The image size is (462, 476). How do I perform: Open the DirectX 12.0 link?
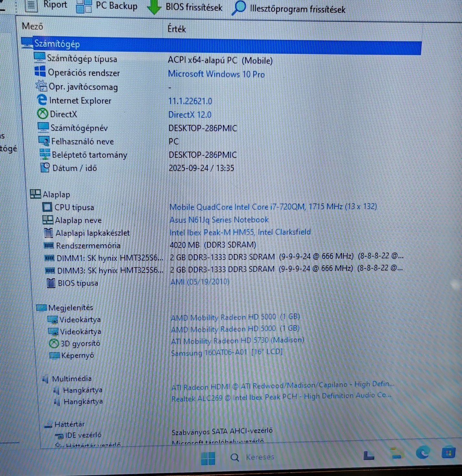pos(190,115)
